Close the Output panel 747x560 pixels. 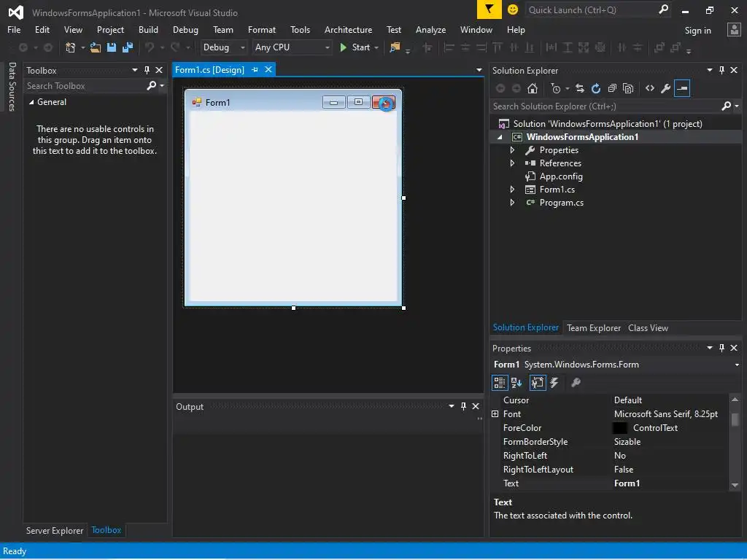point(476,406)
